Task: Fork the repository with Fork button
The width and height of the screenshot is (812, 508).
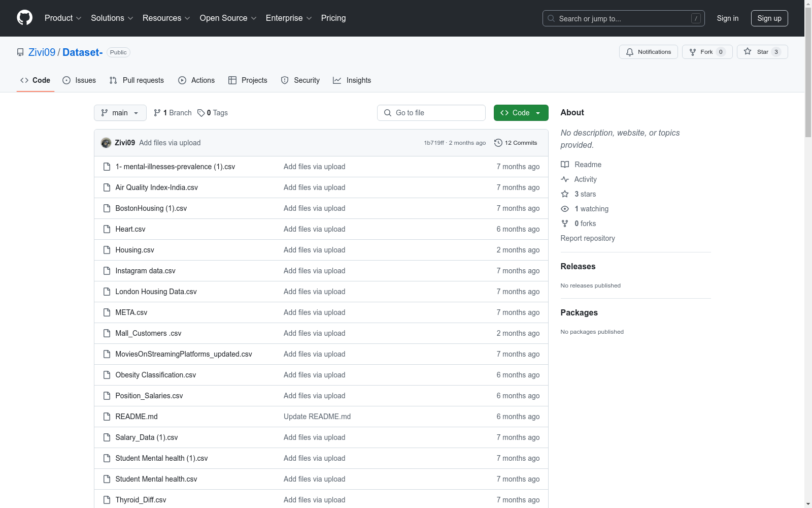Action: 707,52
